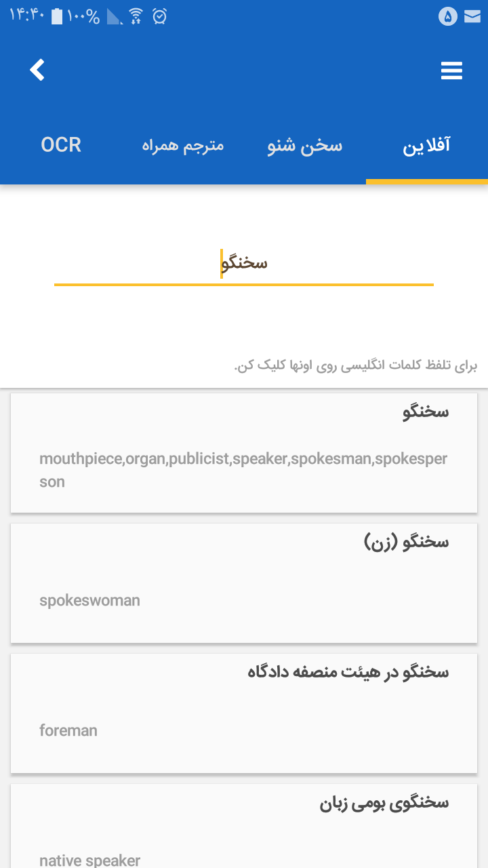Tap 'native speaker' to hear its pronunciation
488x868 pixels.
[x=91, y=860]
